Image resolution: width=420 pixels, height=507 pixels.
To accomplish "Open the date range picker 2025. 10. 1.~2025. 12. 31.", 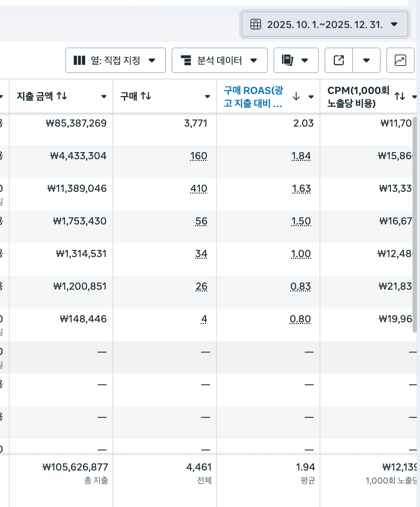I will (325, 24).
